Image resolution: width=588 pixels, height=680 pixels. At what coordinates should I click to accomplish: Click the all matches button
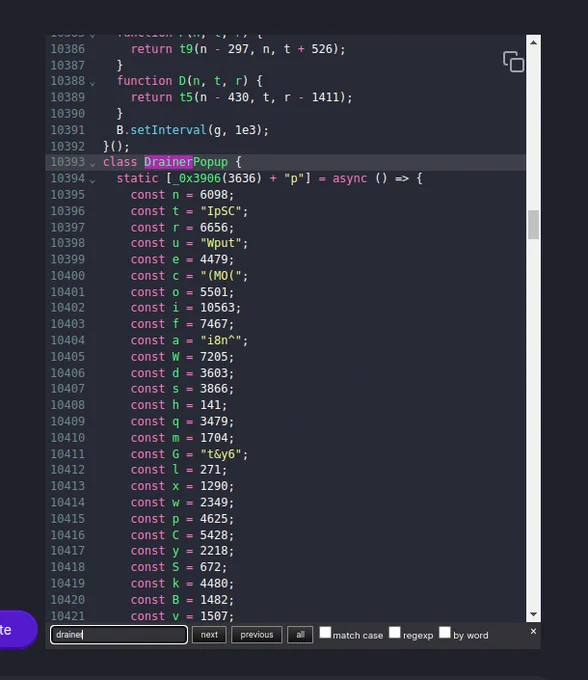300,634
